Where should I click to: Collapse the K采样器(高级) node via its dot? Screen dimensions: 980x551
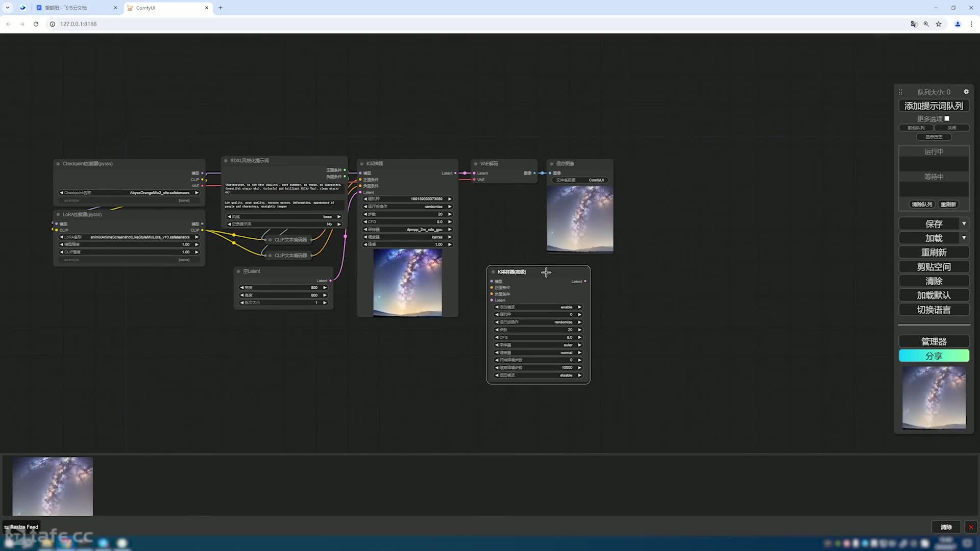493,272
